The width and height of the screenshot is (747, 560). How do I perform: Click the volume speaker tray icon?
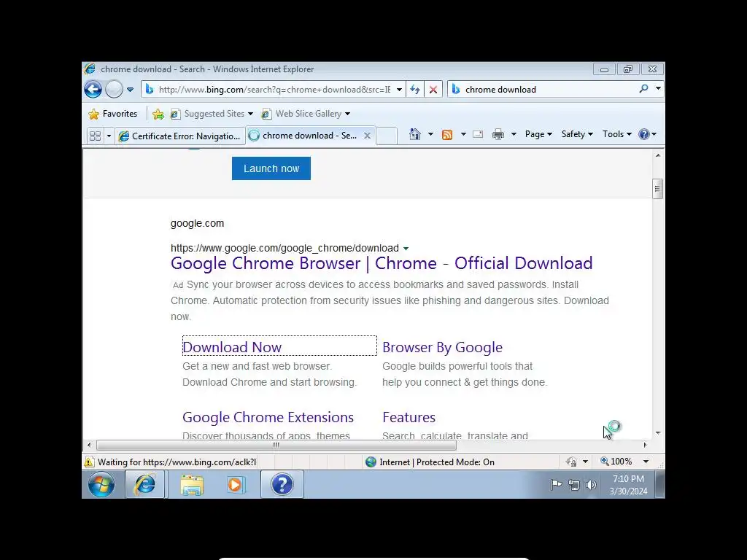point(591,485)
